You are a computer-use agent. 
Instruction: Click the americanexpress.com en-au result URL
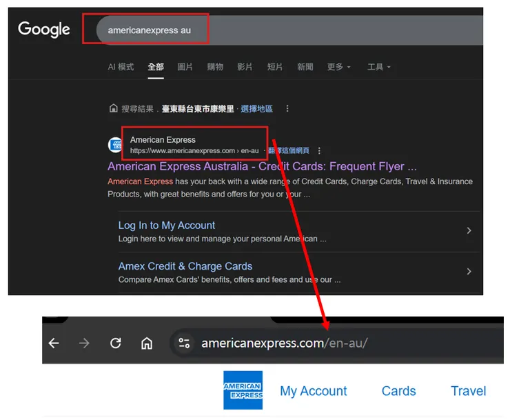pyautogui.click(x=194, y=151)
